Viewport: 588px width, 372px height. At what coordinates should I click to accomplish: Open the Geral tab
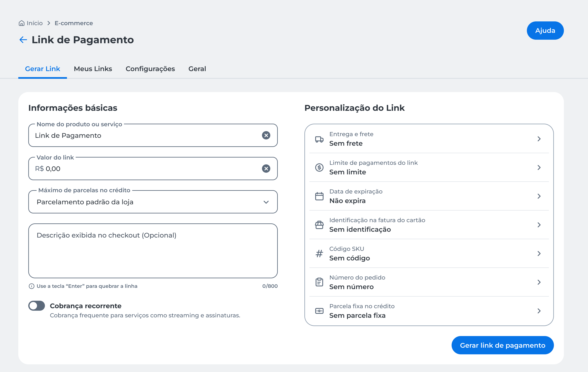click(197, 69)
